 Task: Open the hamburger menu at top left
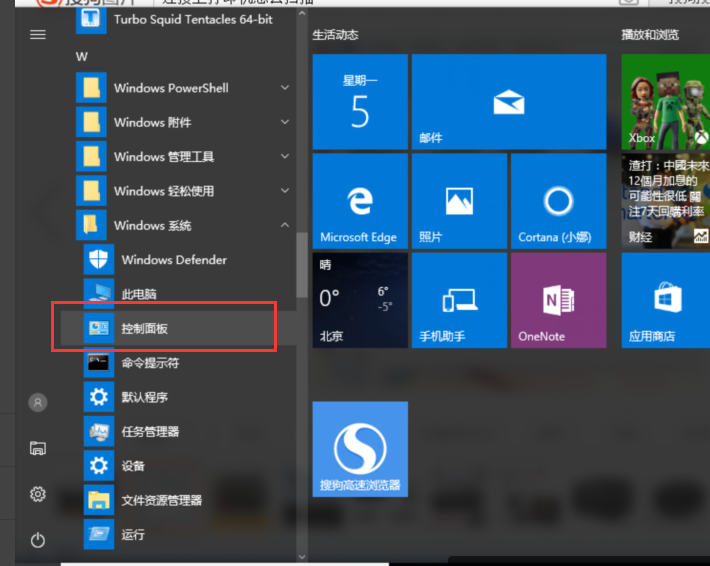click(x=38, y=34)
